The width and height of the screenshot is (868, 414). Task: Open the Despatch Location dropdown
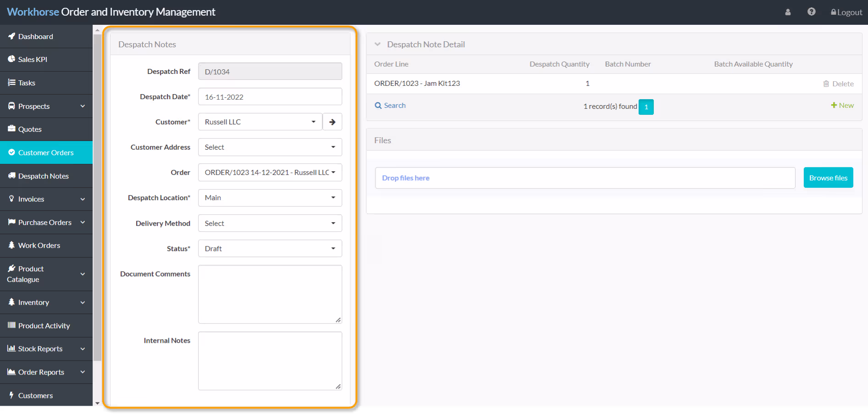tap(270, 198)
